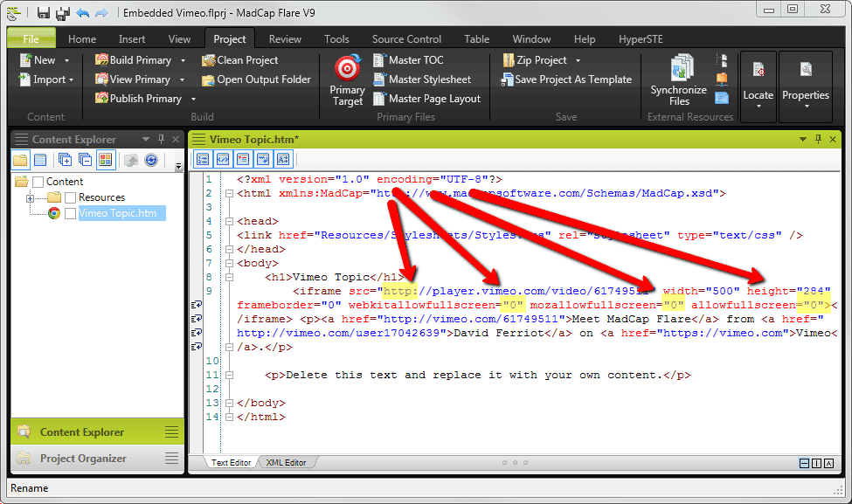Click the expand all icon in Content Explorer
The height and width of the screenshot is (504, 852).
coord(65,160)
